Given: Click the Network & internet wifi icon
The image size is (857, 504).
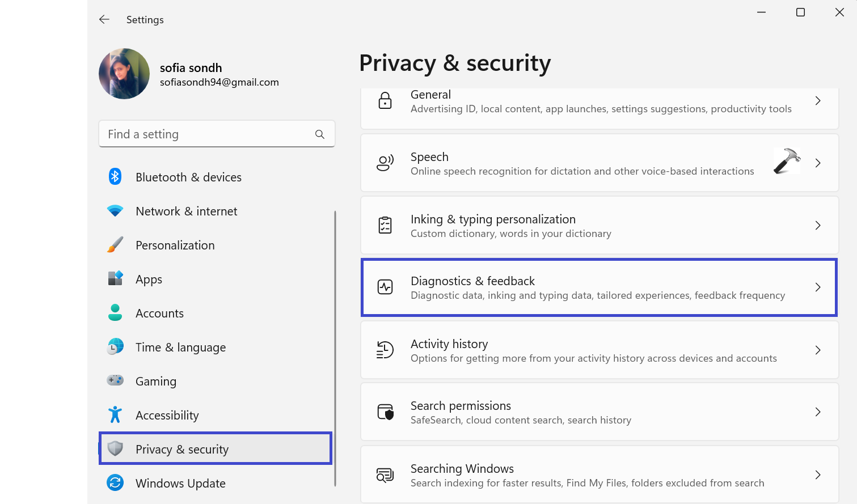Looking at the screenshot, I should point(115,211).
